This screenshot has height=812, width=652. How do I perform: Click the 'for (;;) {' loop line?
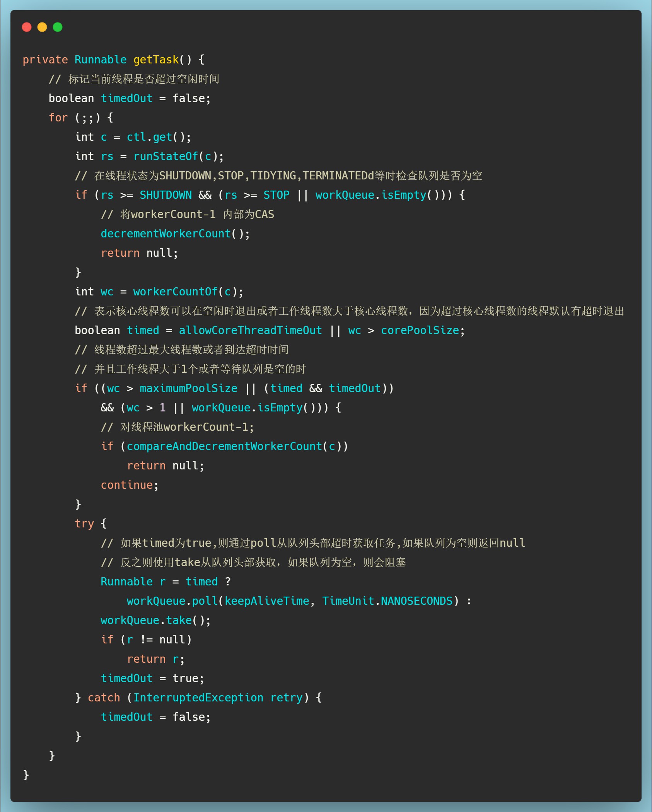coord(81,118)
